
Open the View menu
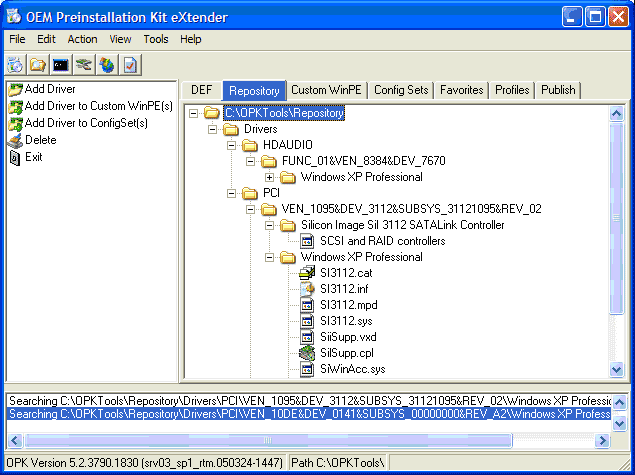(x=120, y=39)
